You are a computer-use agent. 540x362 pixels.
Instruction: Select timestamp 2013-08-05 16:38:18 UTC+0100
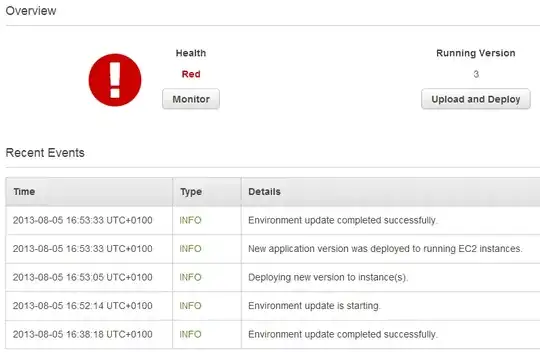(x=83, y=334)
